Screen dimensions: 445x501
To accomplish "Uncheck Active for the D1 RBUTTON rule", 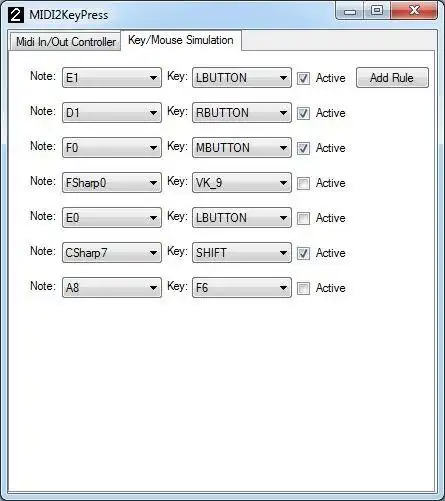I will [x=303, y=113].
